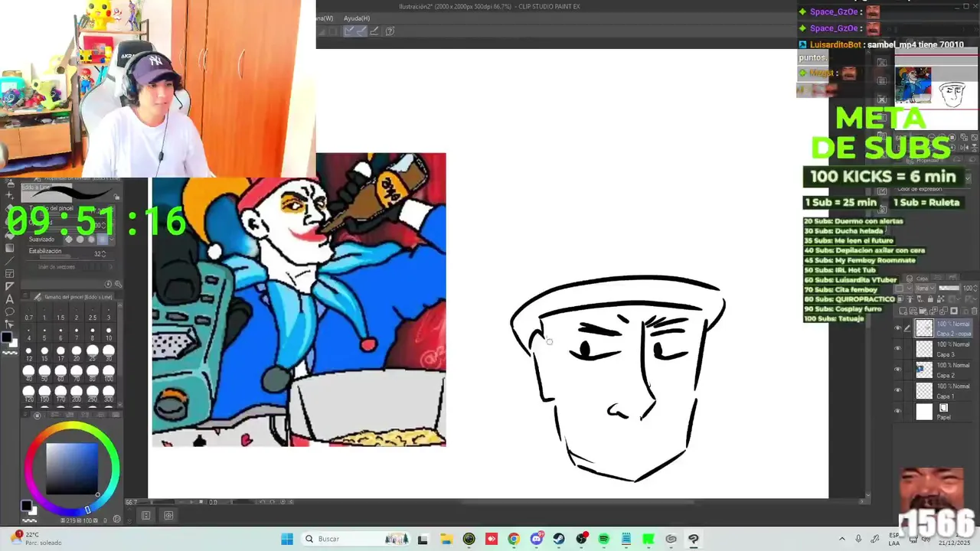This screenshot has height=551, width=980.
Task: Choose brush size 1.5 preset
Action: [x=60, y=314]
